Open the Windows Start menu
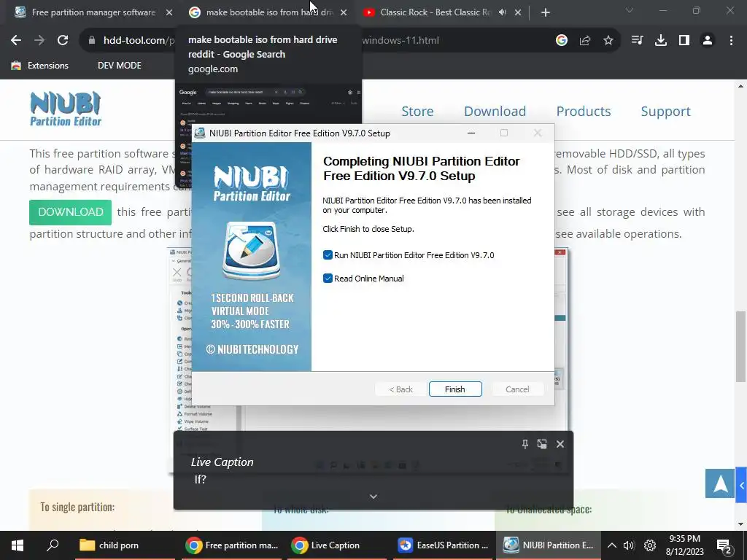Screen dimensions: 747x560 18,545
